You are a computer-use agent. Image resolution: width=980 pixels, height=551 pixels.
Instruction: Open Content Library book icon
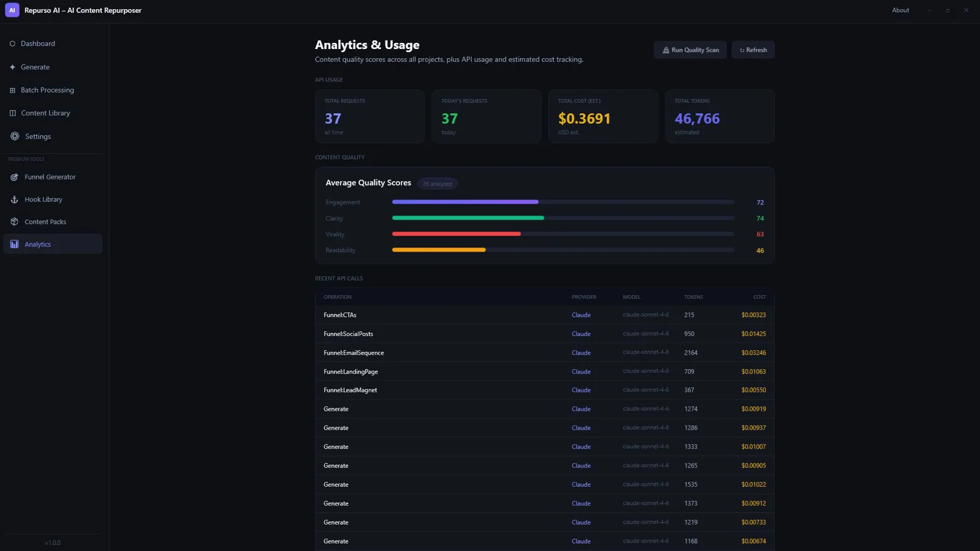[x=12, y=113]
